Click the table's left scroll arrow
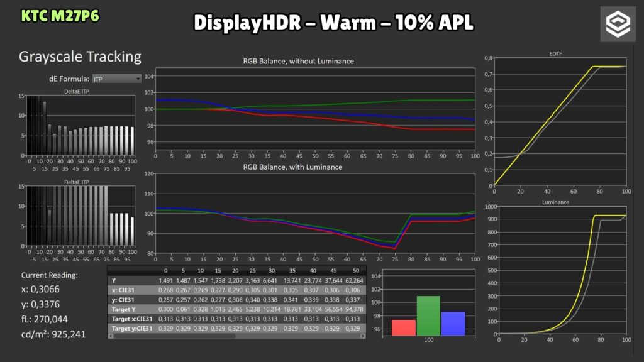 click(x=111, y=336)
